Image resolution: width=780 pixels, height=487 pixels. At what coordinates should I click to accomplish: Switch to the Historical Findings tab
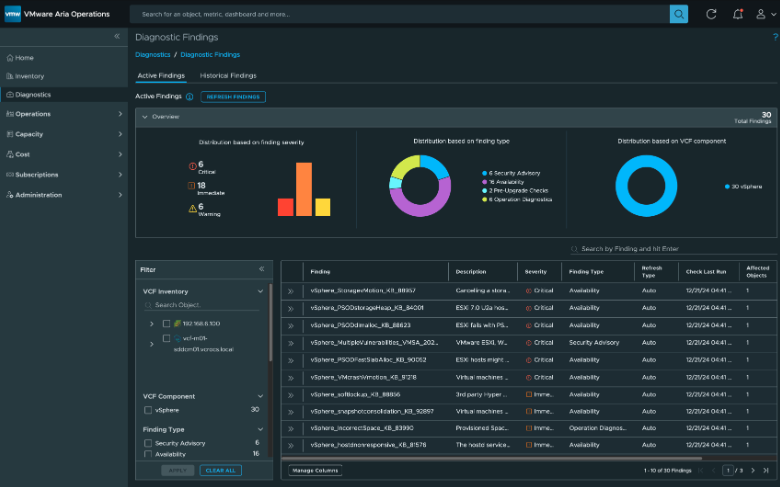(x=228, y=75)
